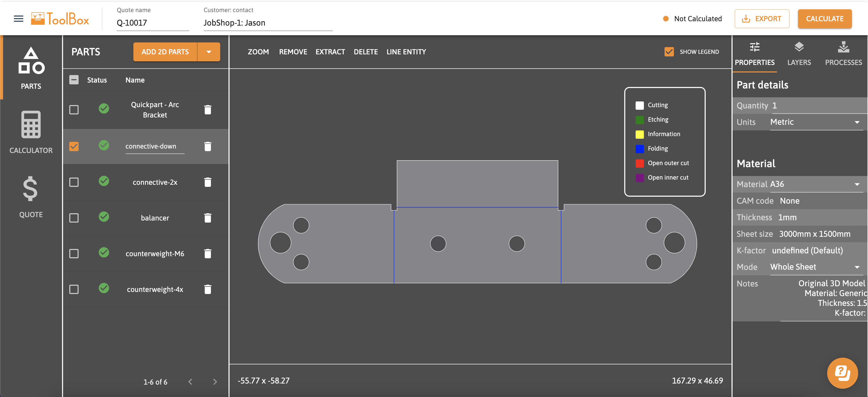Deselect the connective-down checkbox
The width and height of the screenshot is (868, 397).
[74, 146]
